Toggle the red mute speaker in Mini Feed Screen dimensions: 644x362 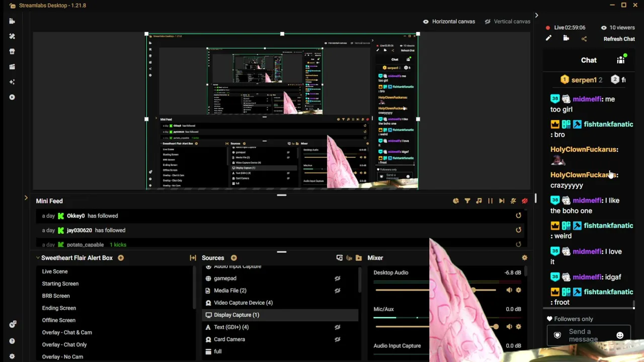pyautogui.click(x=525, y=201)
